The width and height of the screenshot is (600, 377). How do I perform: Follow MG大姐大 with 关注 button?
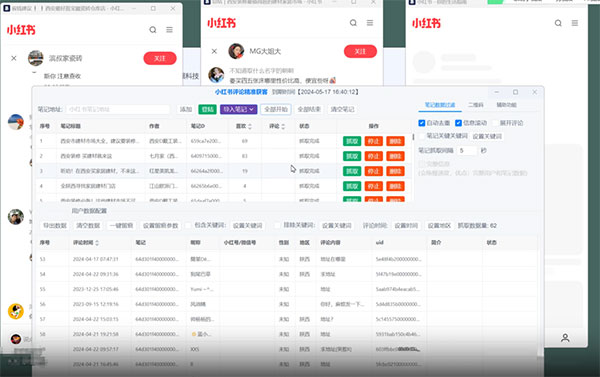point(360,51)
